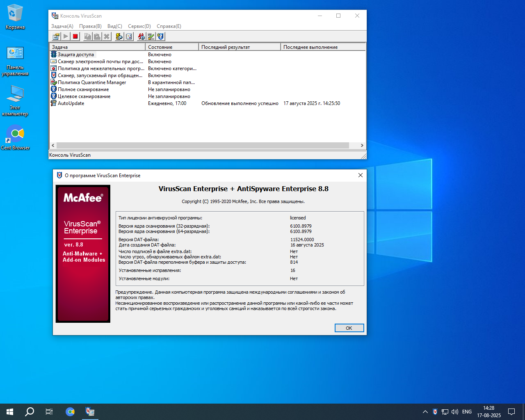Viewport: 525px width, 420px height.
Task: Click the computer-with-checkmark toolbar icon
Action: tap(151, 37)
